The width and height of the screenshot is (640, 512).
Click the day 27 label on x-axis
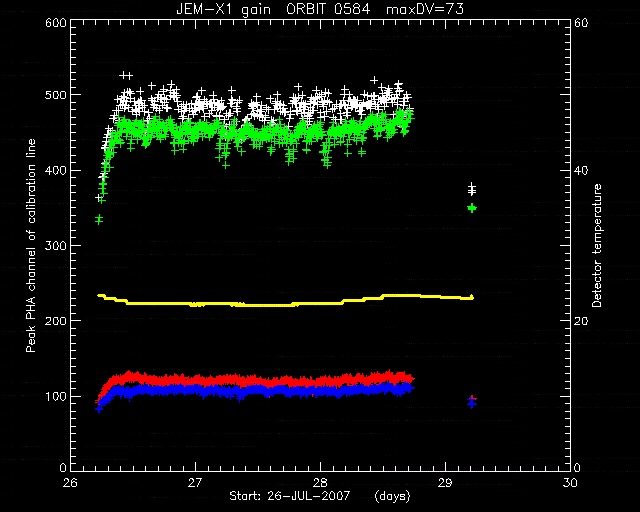coord(195,483)
